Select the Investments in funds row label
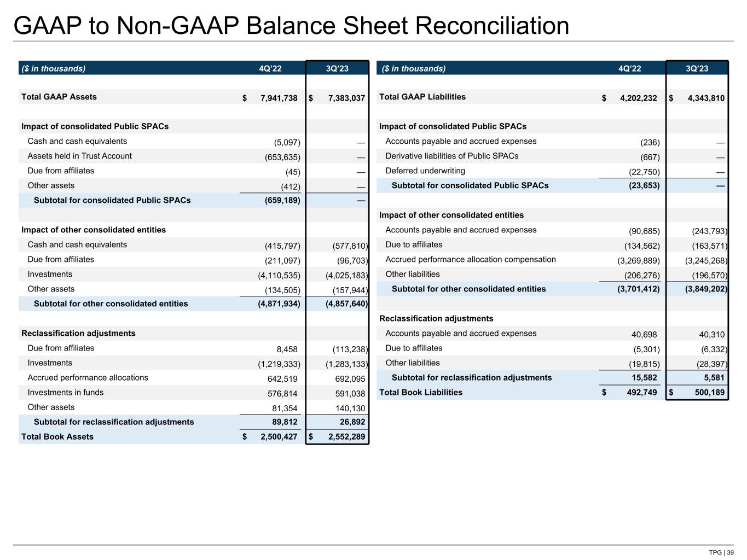The width and height of the screenshot is (747, 560). click(x=65, y=392)
